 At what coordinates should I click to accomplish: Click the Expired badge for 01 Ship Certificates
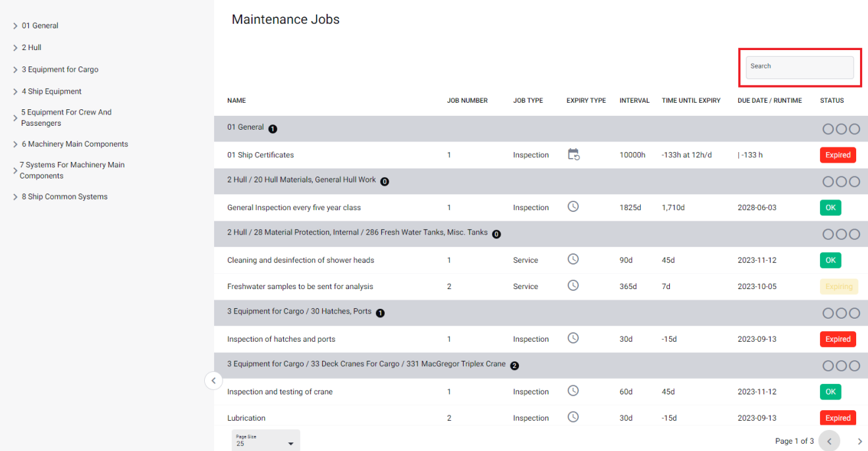838,155
